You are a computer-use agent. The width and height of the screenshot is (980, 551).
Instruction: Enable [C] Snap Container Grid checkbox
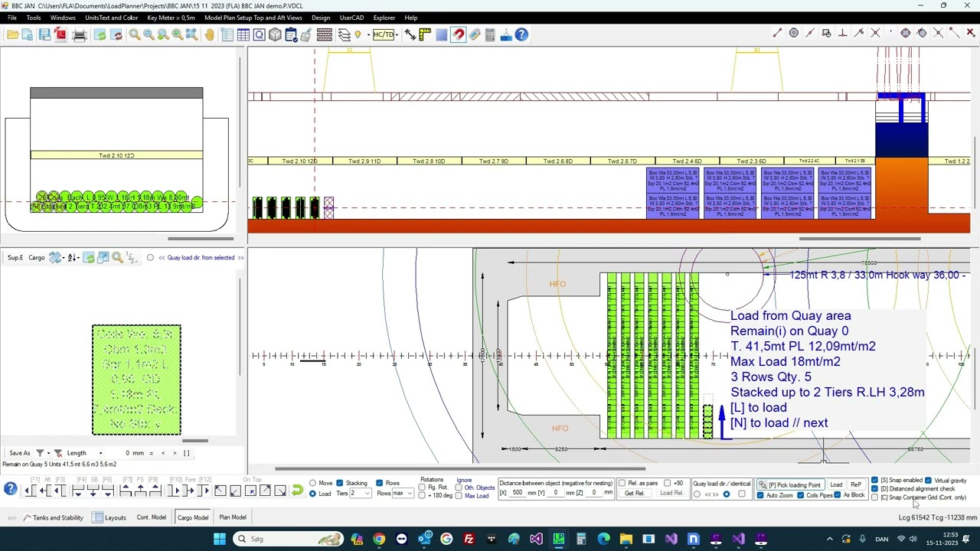point(874,497)
